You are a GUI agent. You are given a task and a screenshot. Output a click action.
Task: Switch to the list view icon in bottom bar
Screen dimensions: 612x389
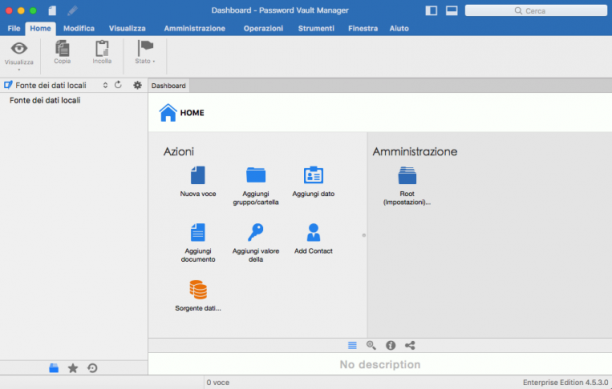(352, 345)
